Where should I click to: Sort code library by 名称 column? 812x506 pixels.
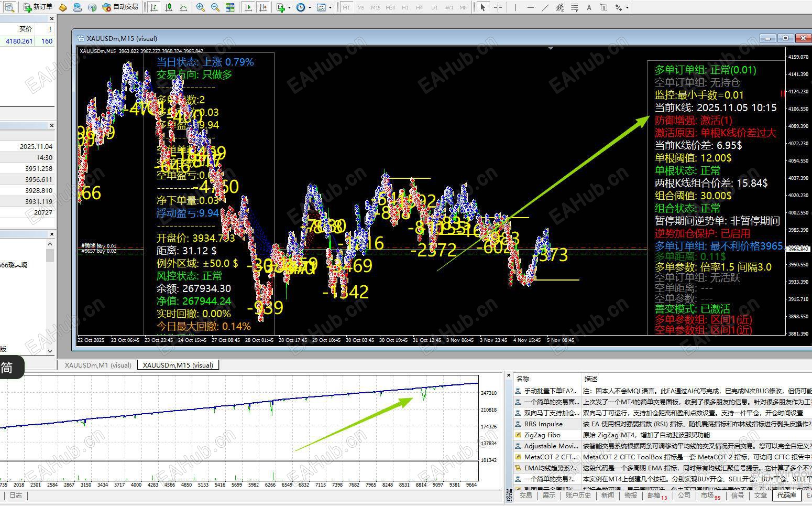547,379
